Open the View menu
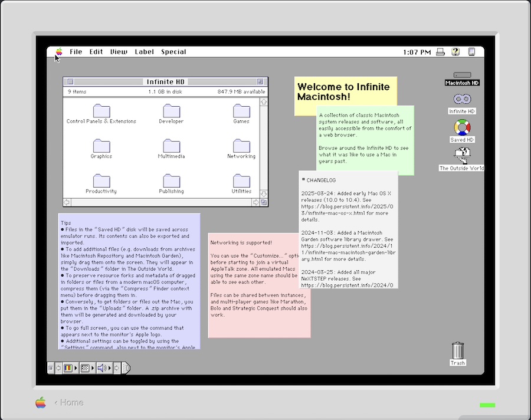The image size is (531, 420). (x=119, y=52)
